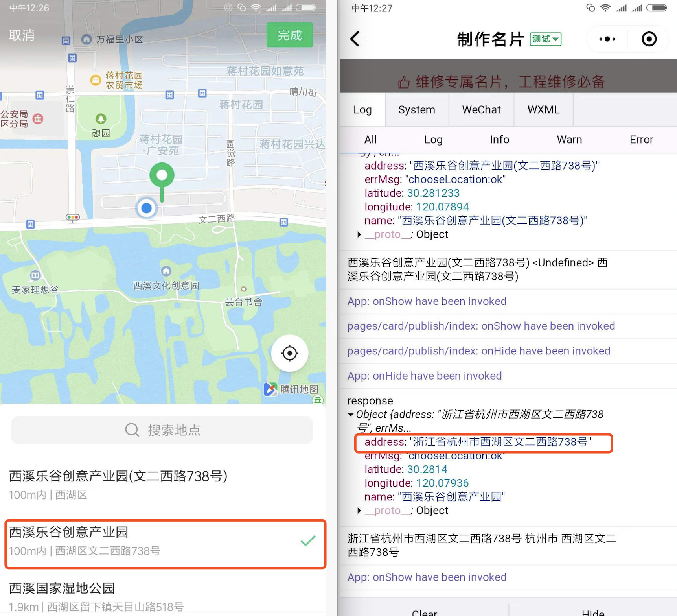Tap the 公安局 police station icon
The height and width of the screenshot is (616, 677).
pyautogui.click(x=38, y=118)
